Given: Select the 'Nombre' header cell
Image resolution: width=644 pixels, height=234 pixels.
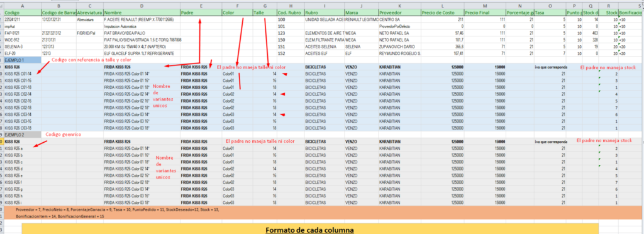Looking at the screenshot, I should 142,13.
